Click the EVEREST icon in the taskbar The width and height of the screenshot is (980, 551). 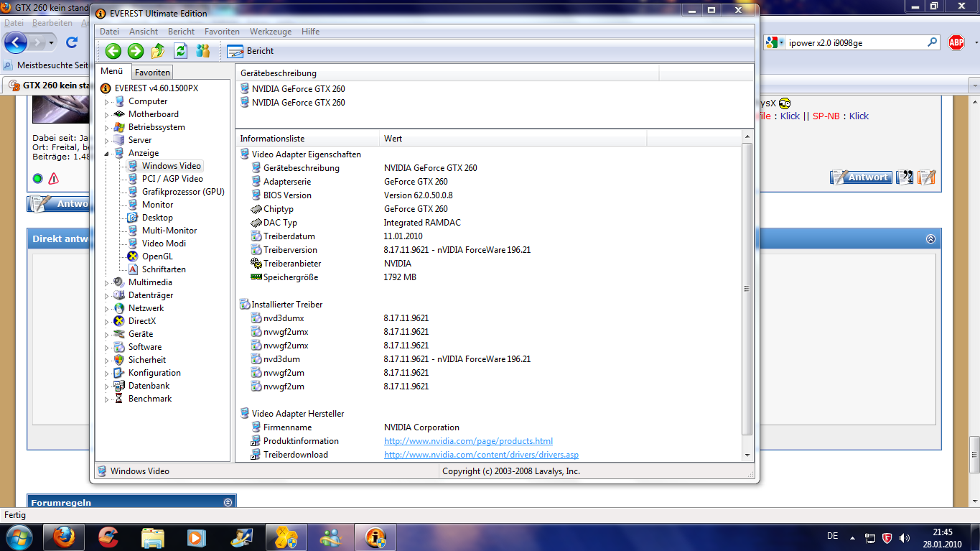375,537
